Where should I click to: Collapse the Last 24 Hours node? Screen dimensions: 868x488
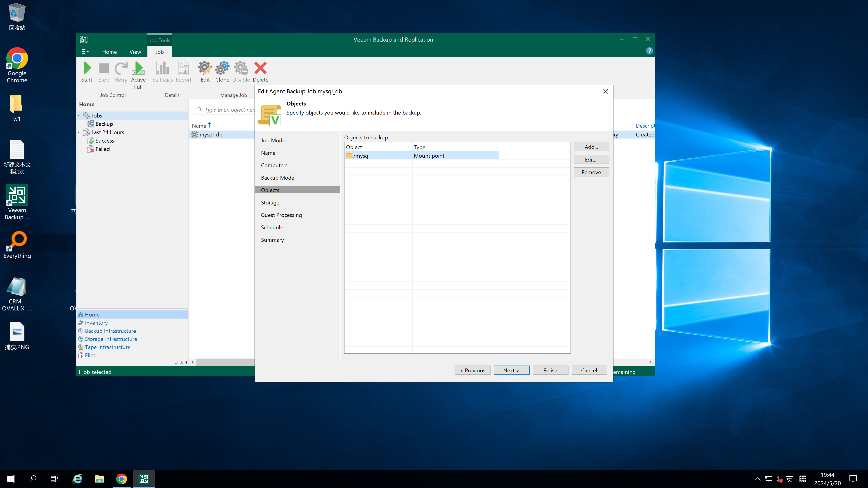[x=79, y=132]
